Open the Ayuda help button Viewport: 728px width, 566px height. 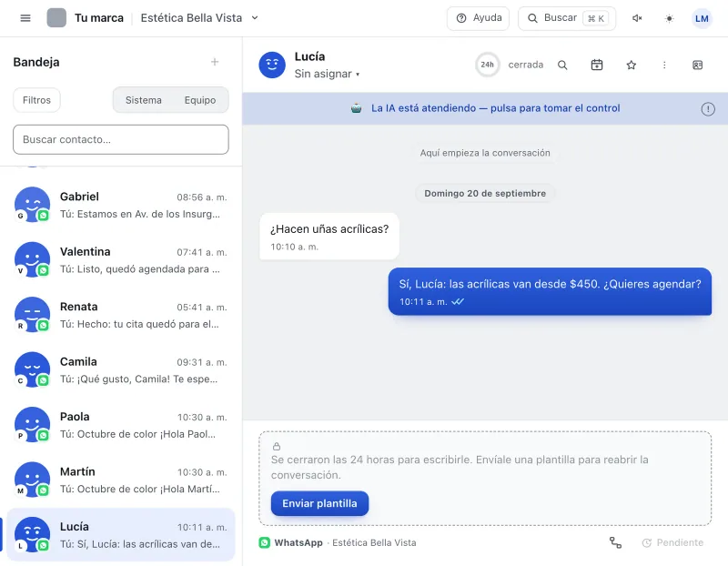pyautogui.click(x=478, y=18)
